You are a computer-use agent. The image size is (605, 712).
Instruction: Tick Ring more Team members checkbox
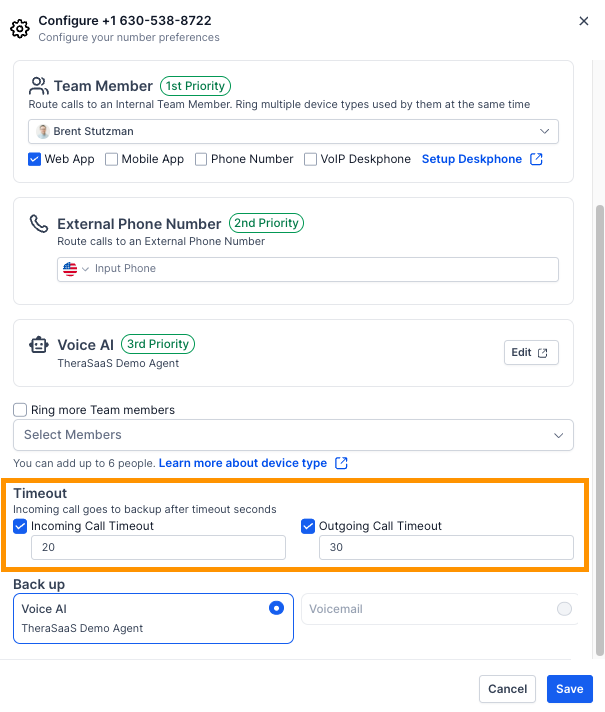point(20,410)
